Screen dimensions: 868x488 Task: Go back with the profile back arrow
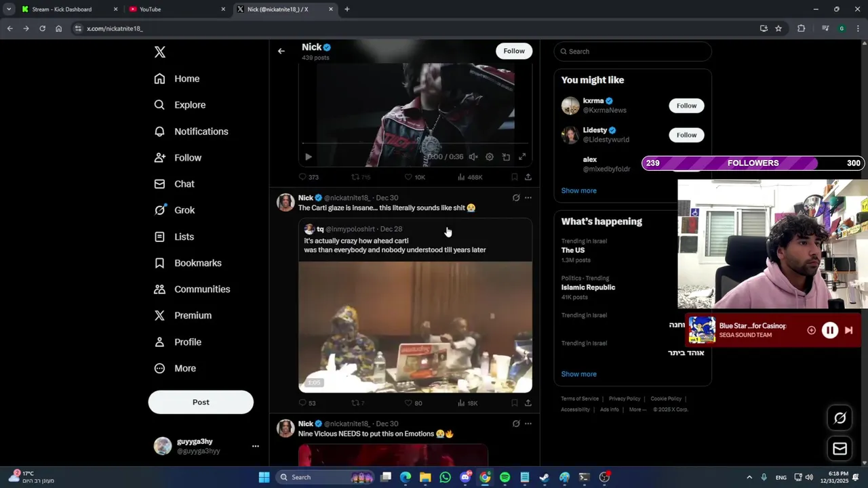[281, 51]
